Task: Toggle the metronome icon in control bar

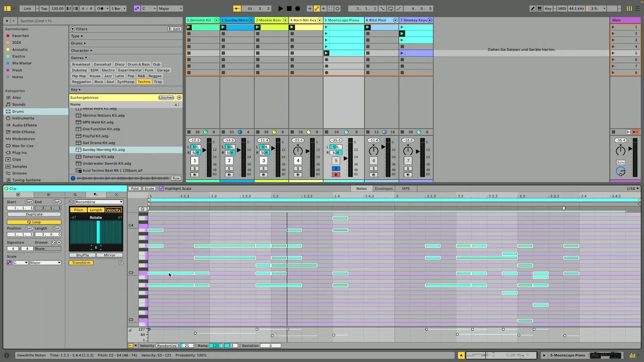Action: (100, 8)
